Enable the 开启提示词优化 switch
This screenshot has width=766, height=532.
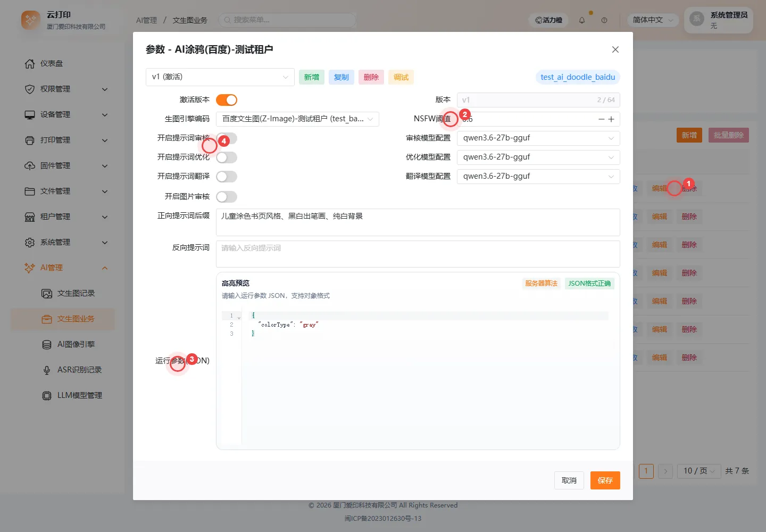[x=227, y=157]
